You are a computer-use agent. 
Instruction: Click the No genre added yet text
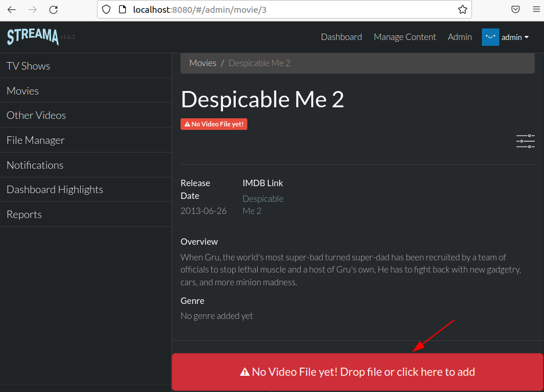click(217, 316)
